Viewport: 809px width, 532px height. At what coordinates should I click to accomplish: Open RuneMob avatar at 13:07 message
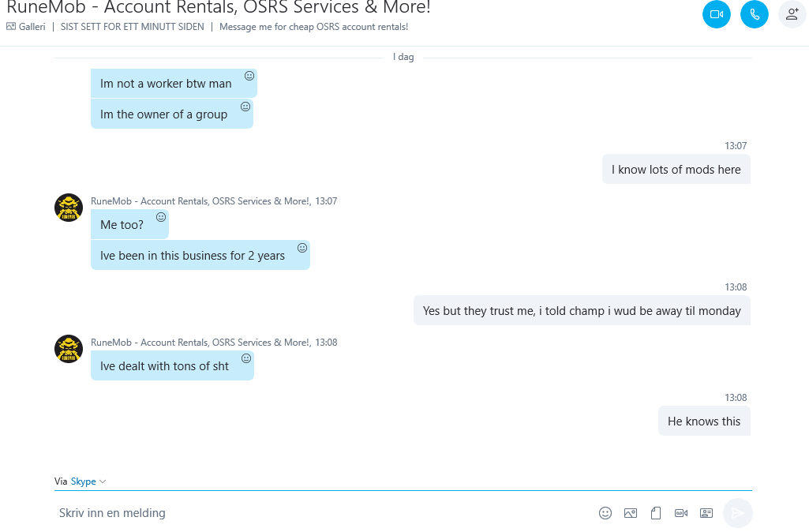point(69,208)
